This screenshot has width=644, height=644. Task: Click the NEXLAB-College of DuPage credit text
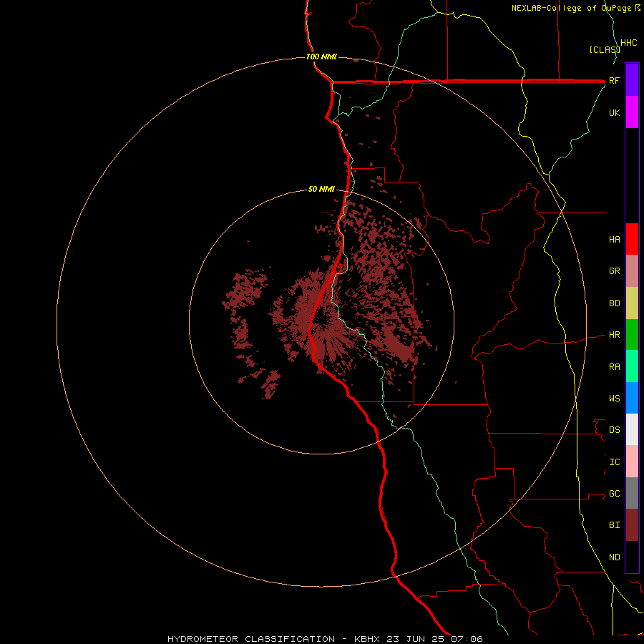(572, 8)
